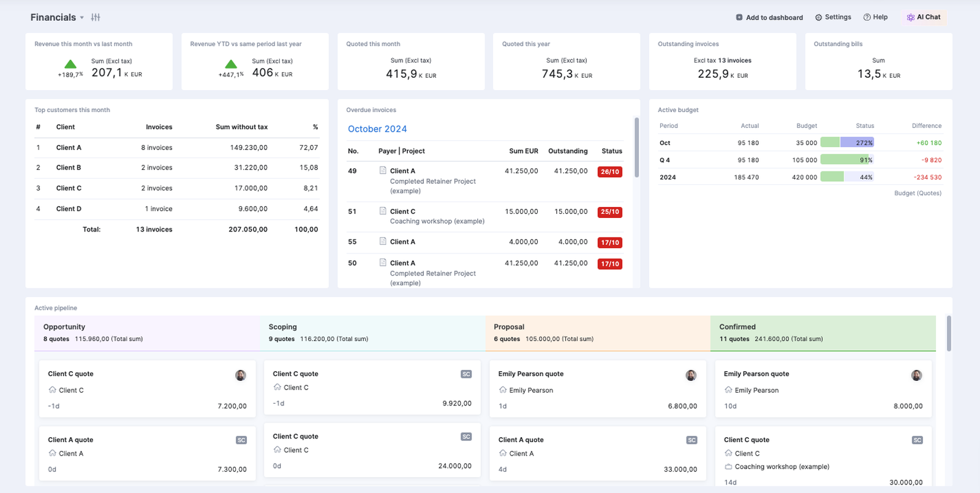Click the overdue invoices panel scrollbar

[636, 147]
